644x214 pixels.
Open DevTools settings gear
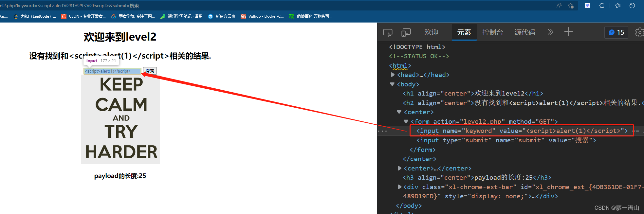coord(639,32)
